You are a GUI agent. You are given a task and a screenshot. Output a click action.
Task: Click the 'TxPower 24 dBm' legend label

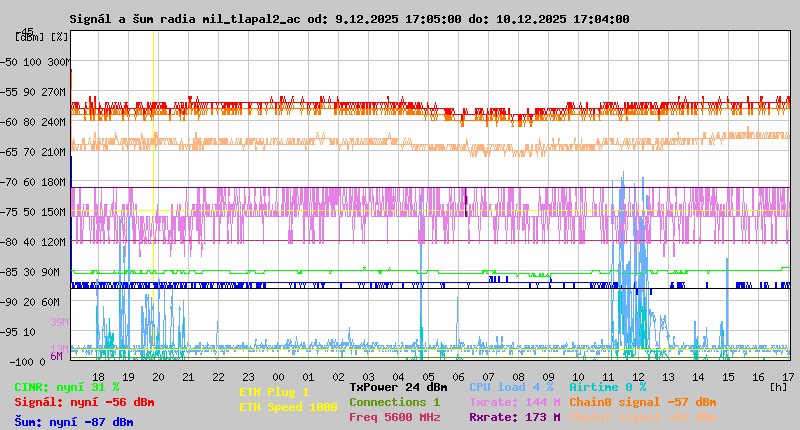coord(398,387)
